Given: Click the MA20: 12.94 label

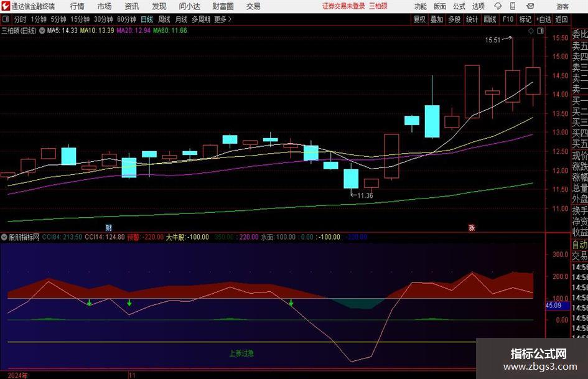Looking at the screenshot, I should 134,30.
